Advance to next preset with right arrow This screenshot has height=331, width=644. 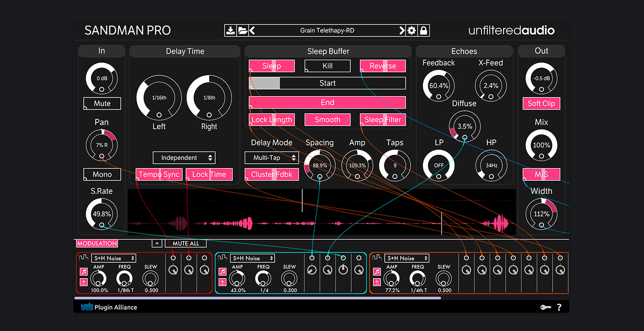[x=402, y=30]
